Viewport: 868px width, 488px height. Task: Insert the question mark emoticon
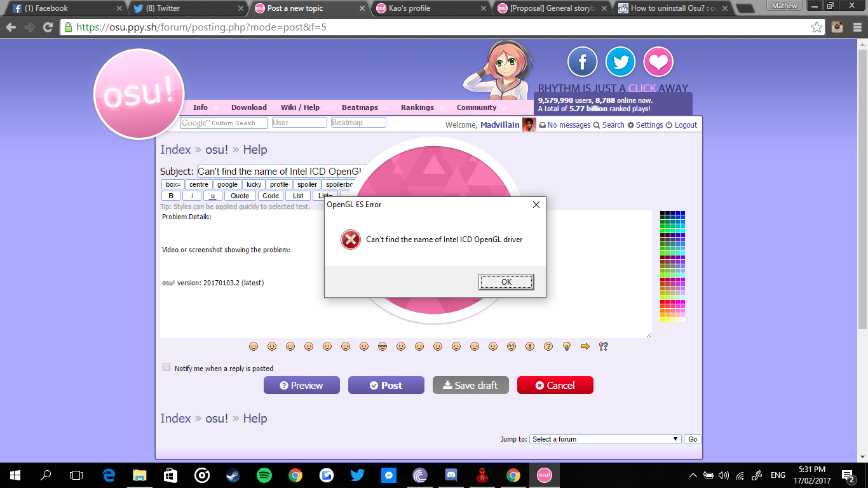tap(548, 346)
